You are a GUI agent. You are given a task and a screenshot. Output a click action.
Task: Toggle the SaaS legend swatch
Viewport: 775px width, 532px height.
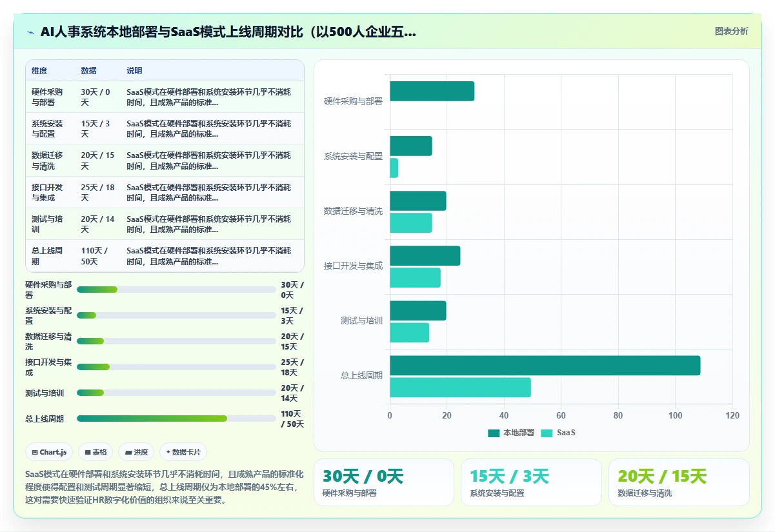click(547, 433)
